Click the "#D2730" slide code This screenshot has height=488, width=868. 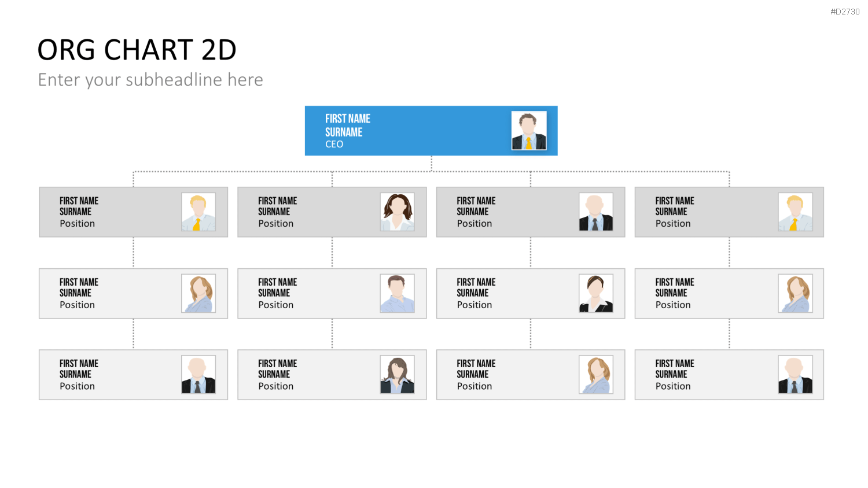pos(845,12)
